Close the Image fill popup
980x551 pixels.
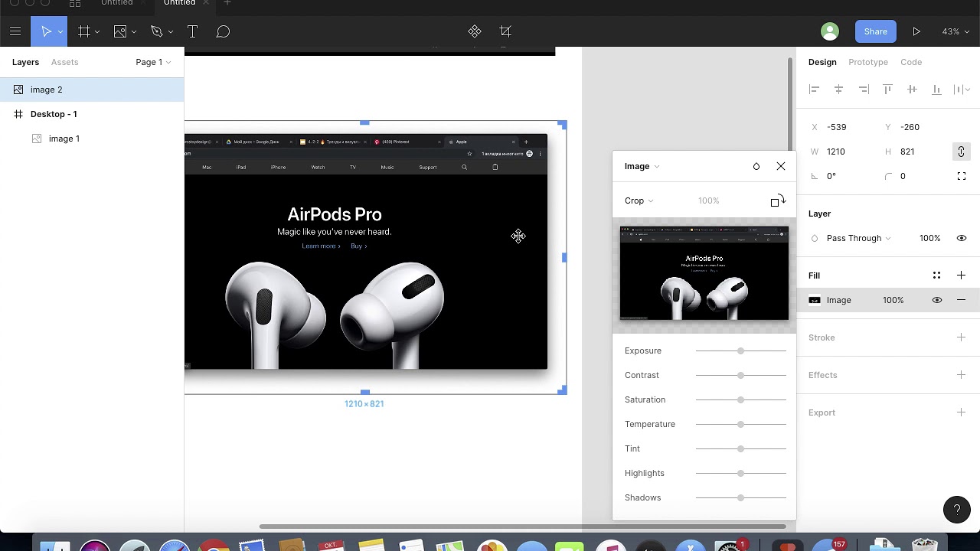pyautogui.click(x=781, y=166)
